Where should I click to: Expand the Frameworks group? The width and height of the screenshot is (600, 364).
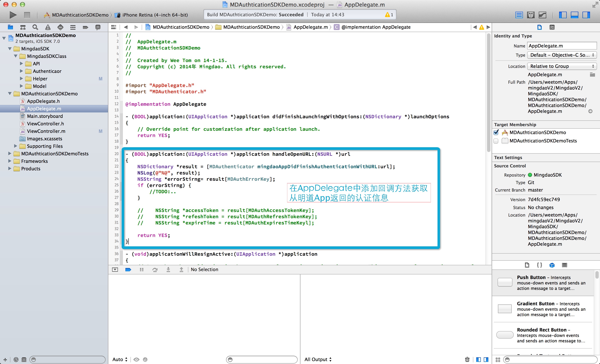(10, 161)
